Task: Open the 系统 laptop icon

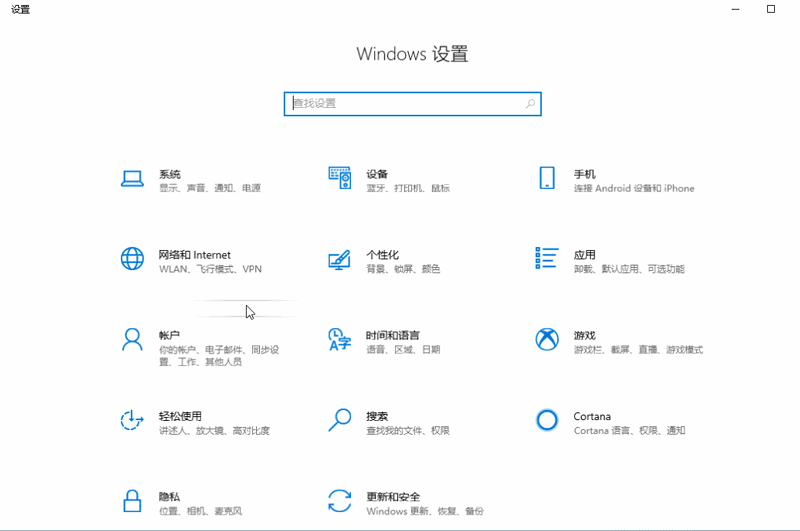Action: 132,179
